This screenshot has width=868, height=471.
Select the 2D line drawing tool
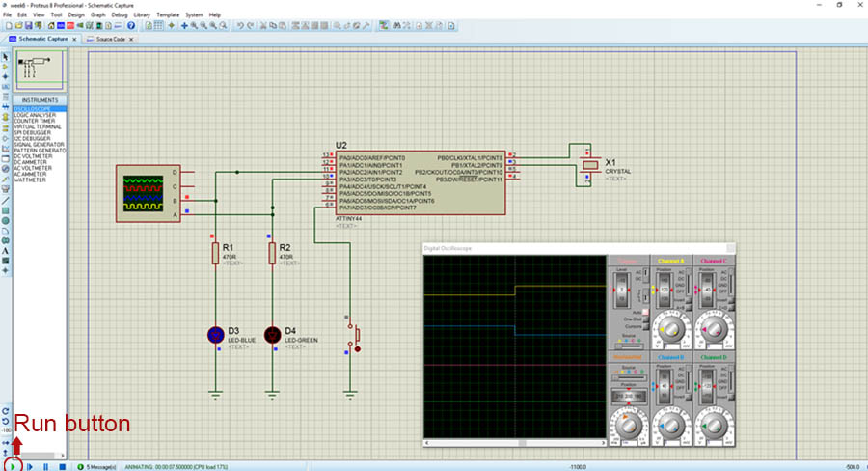6,201
